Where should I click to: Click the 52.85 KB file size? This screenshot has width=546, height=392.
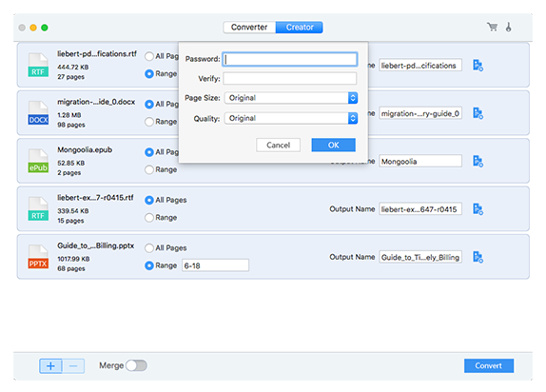point(70,163)
